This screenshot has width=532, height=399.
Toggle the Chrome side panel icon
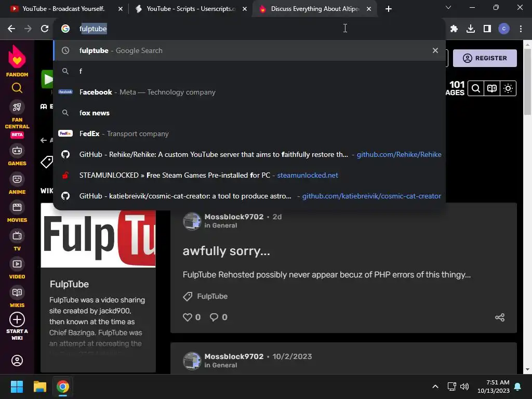487,29
